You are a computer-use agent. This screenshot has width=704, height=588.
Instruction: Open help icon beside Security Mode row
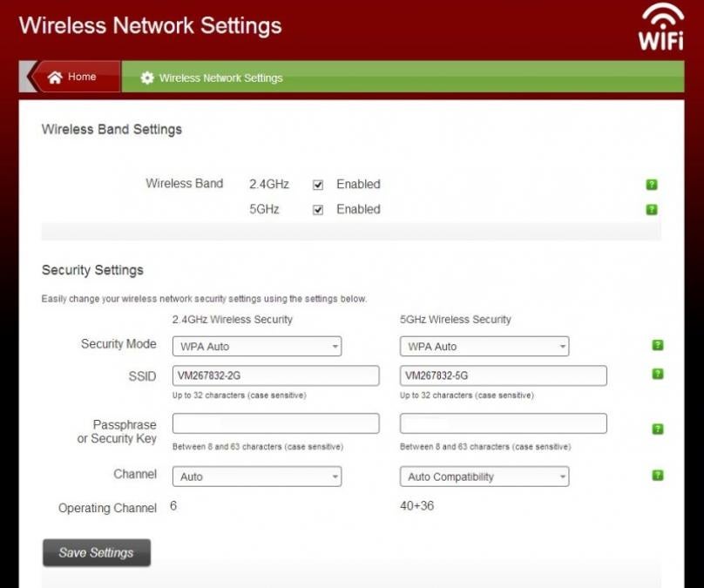coord(657,345)
